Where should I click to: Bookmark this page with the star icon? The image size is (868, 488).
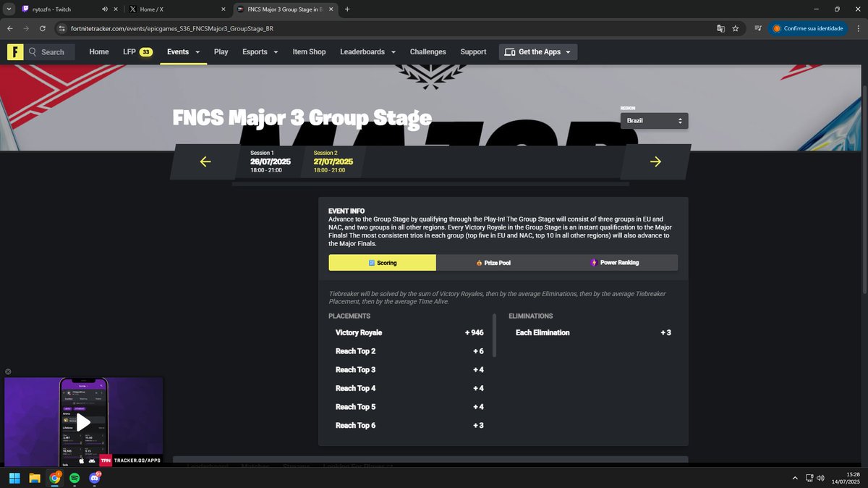pos(736,28)
